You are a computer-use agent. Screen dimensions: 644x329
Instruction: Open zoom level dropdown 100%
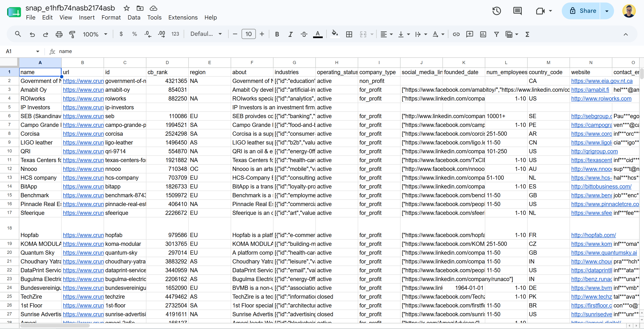pos(95,34)
